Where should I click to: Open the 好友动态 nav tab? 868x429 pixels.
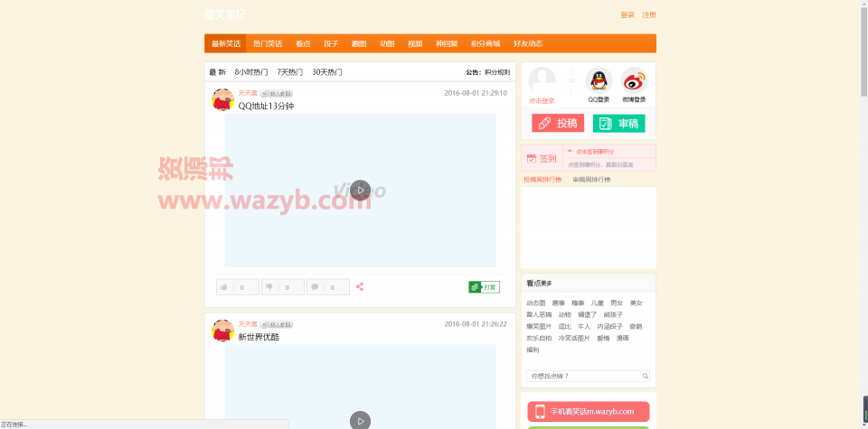point(527,43)
